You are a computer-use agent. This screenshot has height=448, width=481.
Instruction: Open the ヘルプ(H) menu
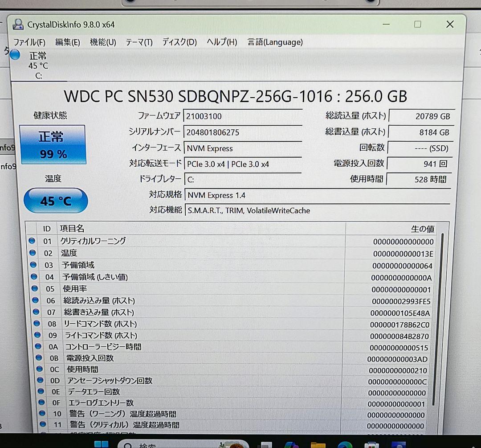point(222,42)
